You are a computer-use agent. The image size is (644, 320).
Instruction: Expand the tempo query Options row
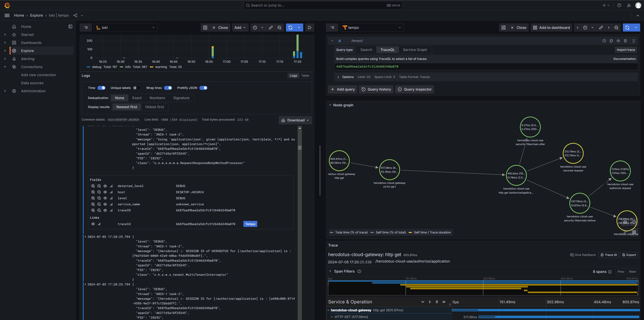(x=338, y=77)
